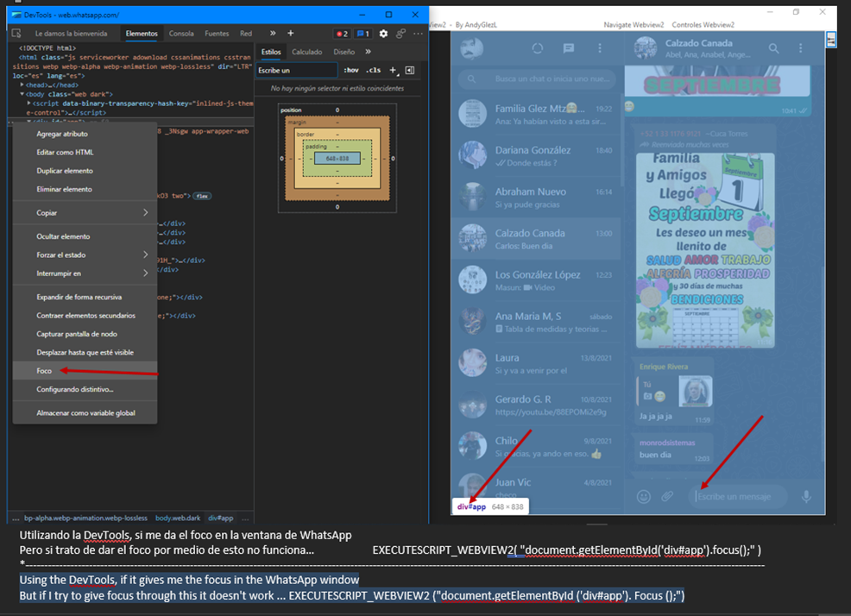Screen dimensions: 851x616
Task: Toggle the computed styles sidebar pane
Action: (410, 70)
